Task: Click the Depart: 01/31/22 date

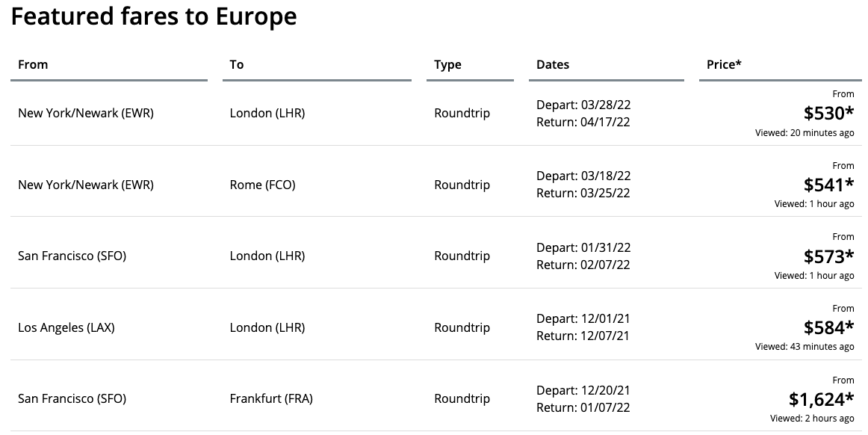Action: point(583,248)
